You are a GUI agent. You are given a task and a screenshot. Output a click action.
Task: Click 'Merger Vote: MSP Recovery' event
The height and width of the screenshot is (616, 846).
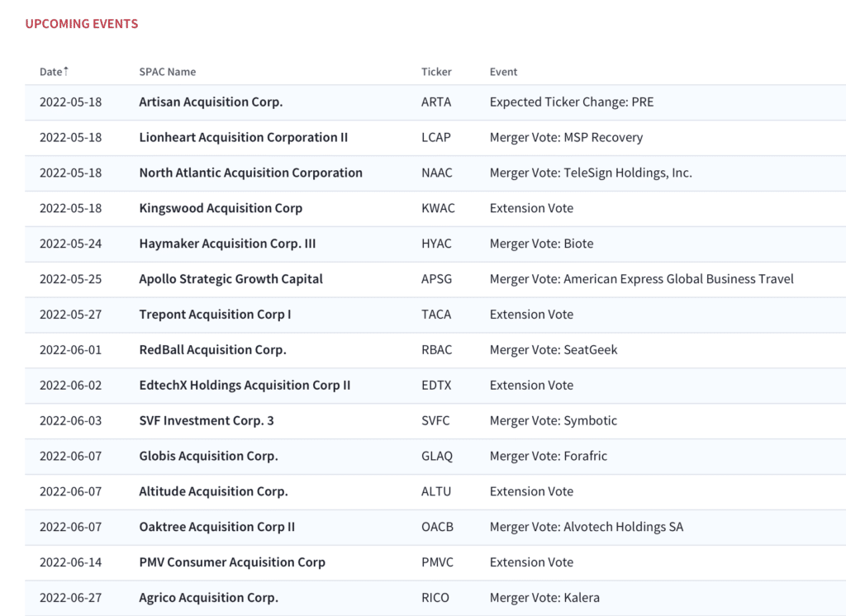click(x=567, y=138)
